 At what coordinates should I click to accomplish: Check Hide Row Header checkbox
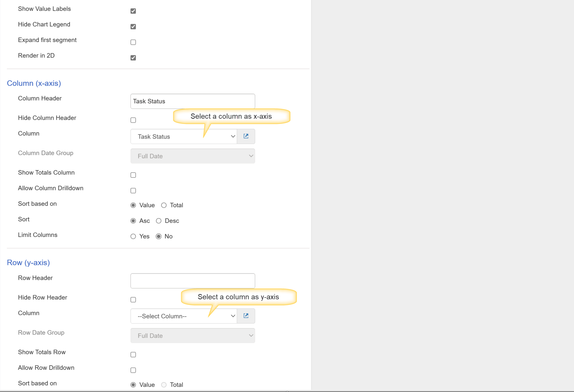coord(133,300)
